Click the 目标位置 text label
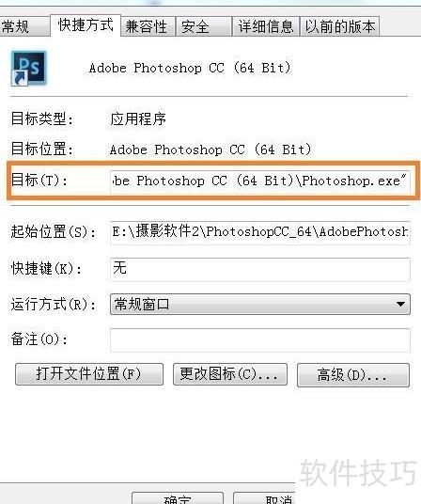The height and width of the screenshot is (504, 421). click(x=42, y=150)
